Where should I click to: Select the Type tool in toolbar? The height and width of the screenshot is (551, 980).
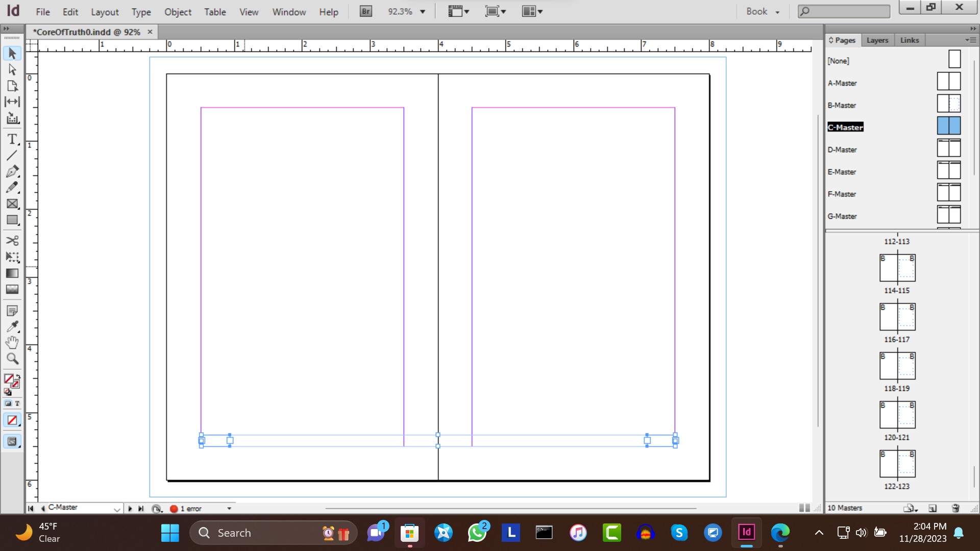click(12, 139)
